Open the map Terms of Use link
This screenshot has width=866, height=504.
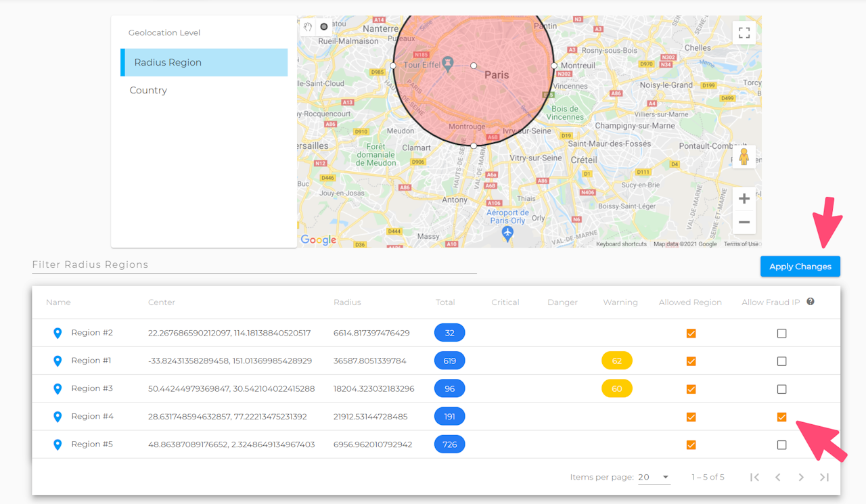click(741, 244)
